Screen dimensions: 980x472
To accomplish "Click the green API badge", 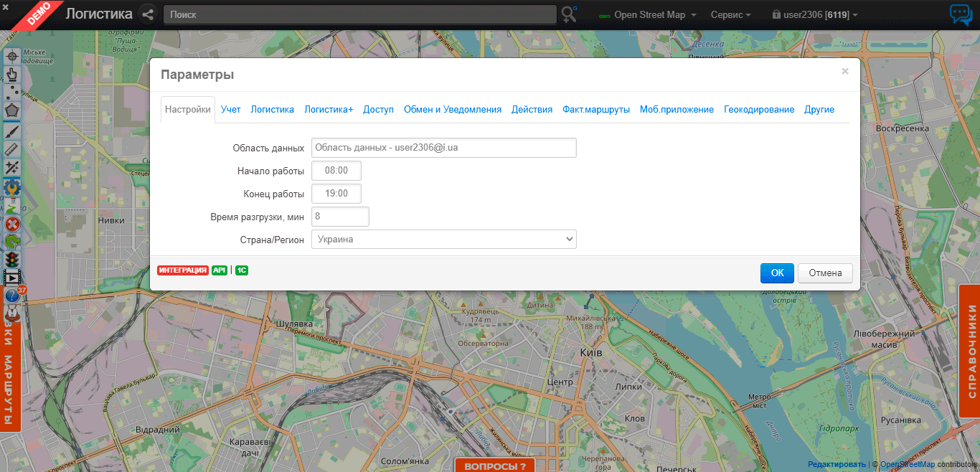I will tap(219, 270).
